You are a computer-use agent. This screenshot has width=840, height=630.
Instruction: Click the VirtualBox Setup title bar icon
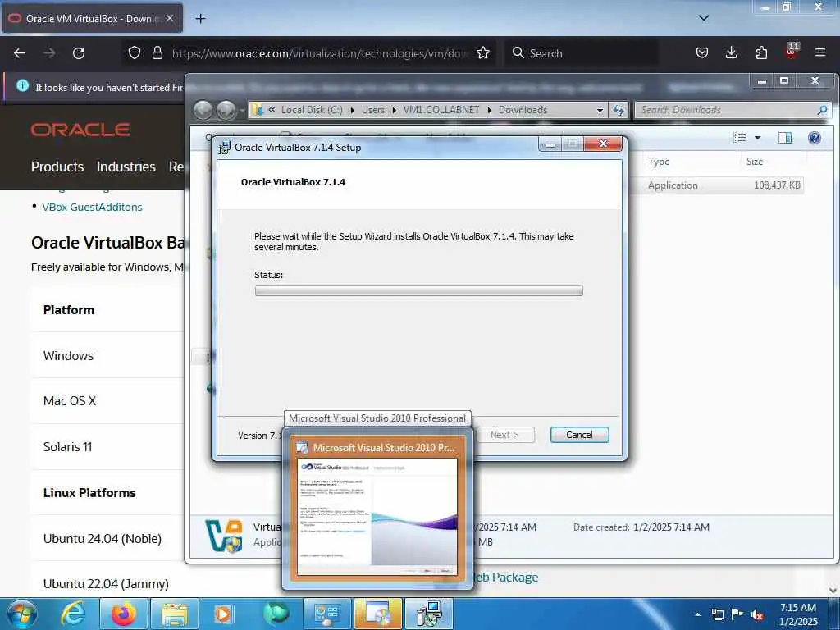coord(225,148)
